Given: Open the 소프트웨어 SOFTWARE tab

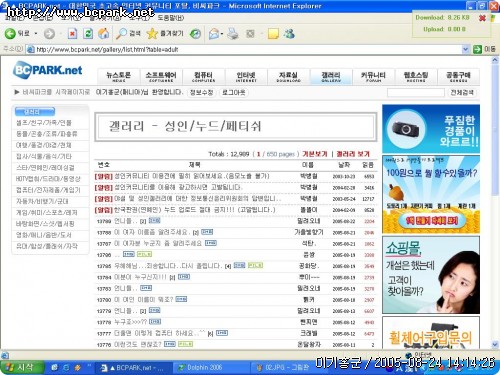Looking at the screenshot, I should click(x=161, y=77).
